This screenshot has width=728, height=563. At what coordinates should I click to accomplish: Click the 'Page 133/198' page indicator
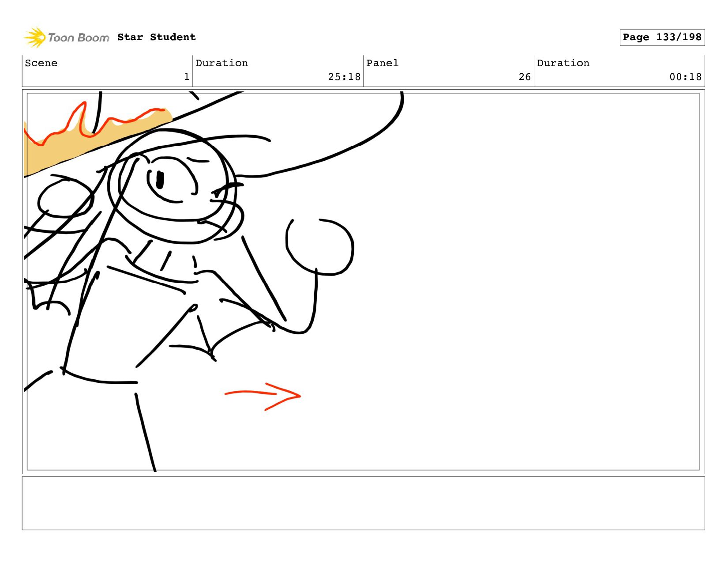[x=662, y=37]
